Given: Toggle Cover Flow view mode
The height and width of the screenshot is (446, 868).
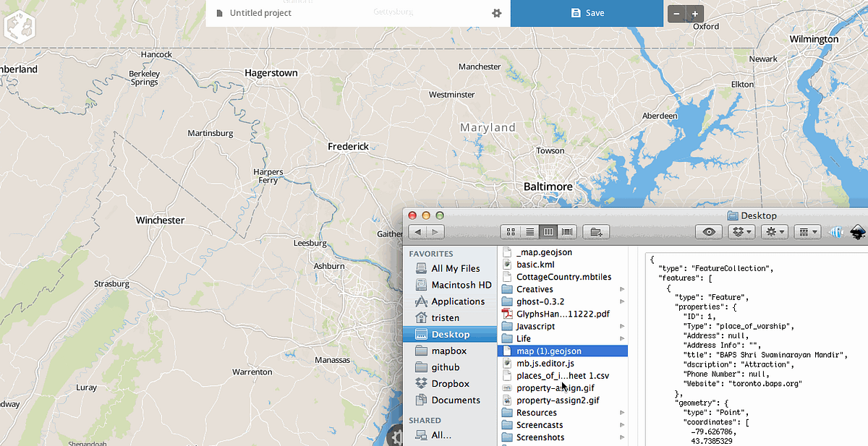Looking at the screenshot, I should pyautogui.click(x=567, y=231).
